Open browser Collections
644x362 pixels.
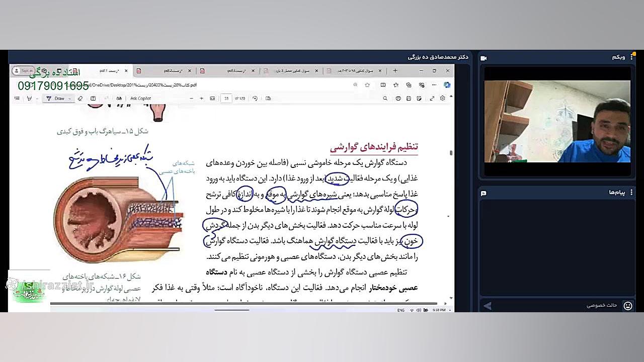coord(409,85)
